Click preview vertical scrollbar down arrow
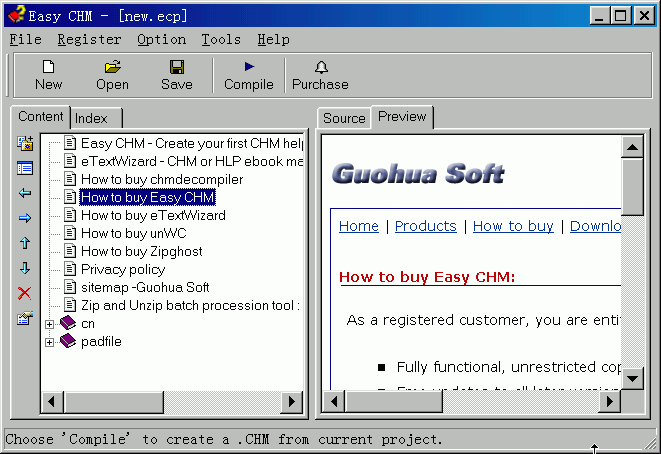Screen dimensions: 661x454 tap(632, 379)
